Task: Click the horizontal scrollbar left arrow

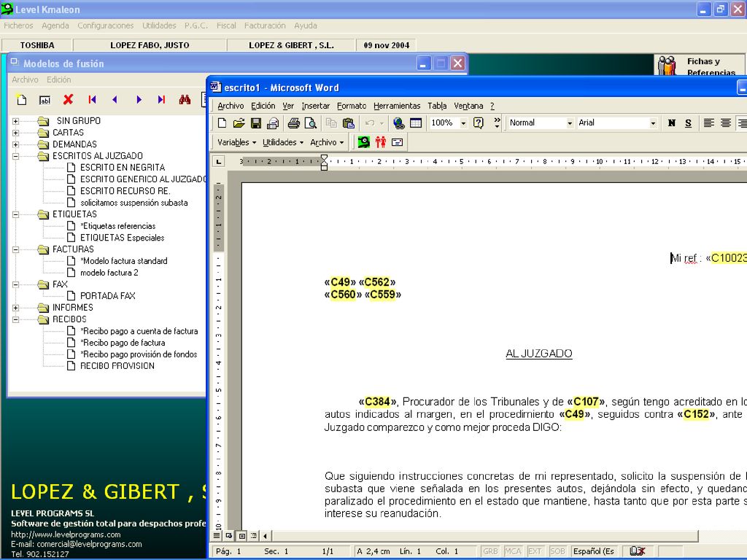Action: [x=266, y=536]
